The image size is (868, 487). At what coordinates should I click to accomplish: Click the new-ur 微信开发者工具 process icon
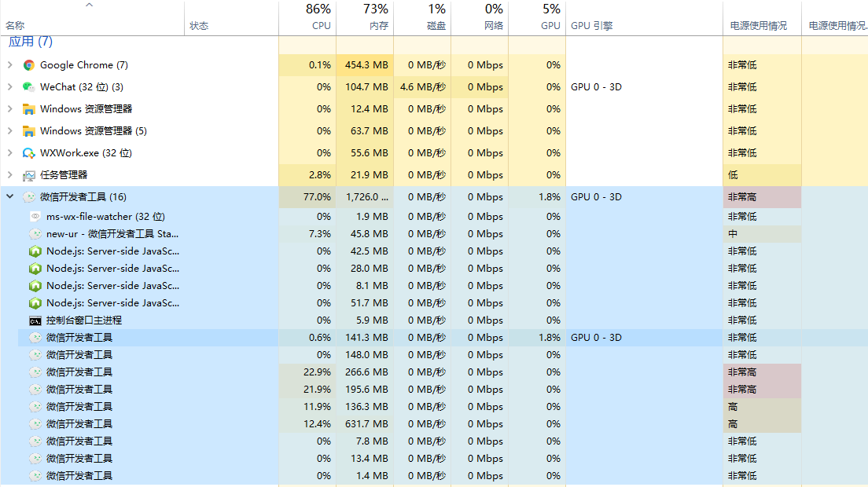[35, 234]
